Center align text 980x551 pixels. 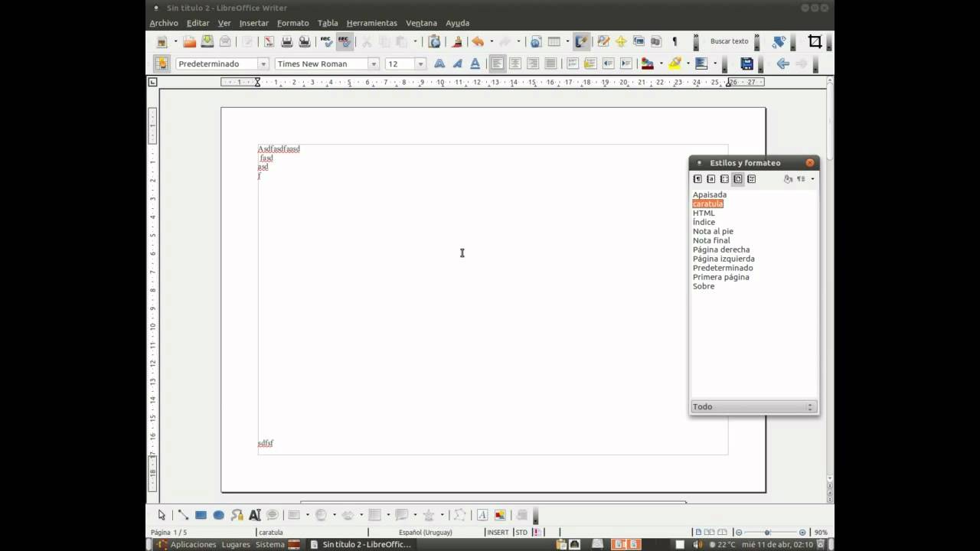click(x=515, y=64)
